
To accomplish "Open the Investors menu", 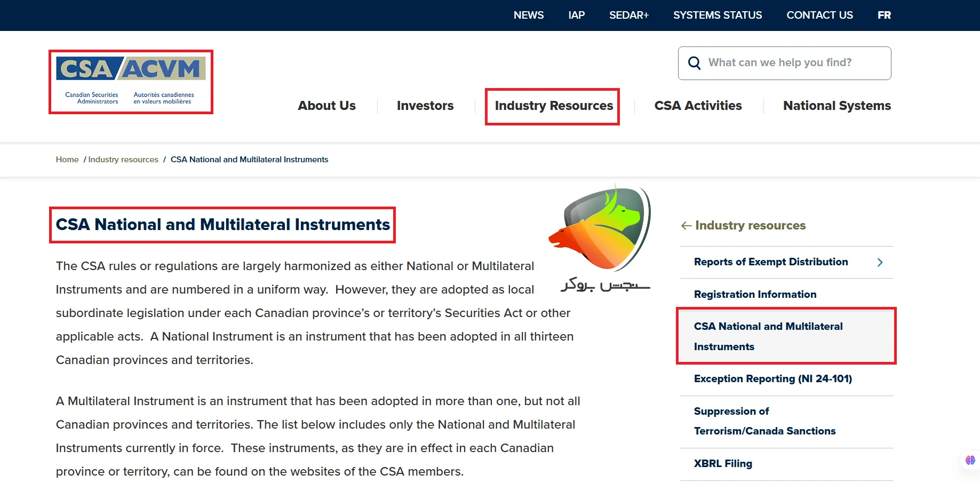I will click(x=425, y=106).
